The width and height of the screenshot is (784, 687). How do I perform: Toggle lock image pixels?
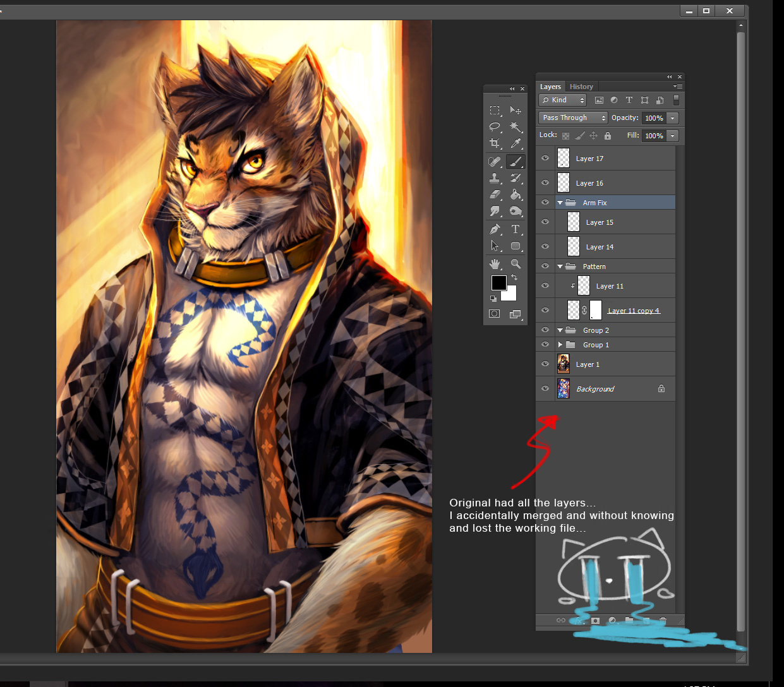tap(580, 136)
